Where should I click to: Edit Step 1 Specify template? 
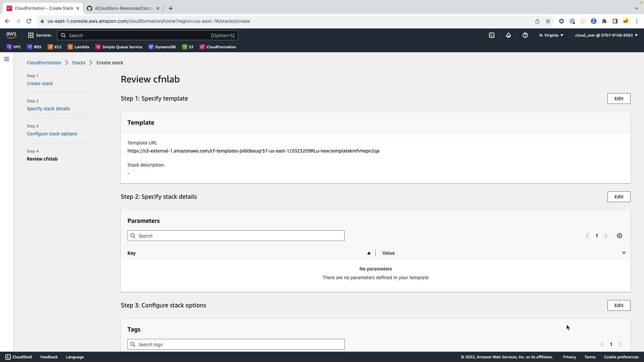619,99
